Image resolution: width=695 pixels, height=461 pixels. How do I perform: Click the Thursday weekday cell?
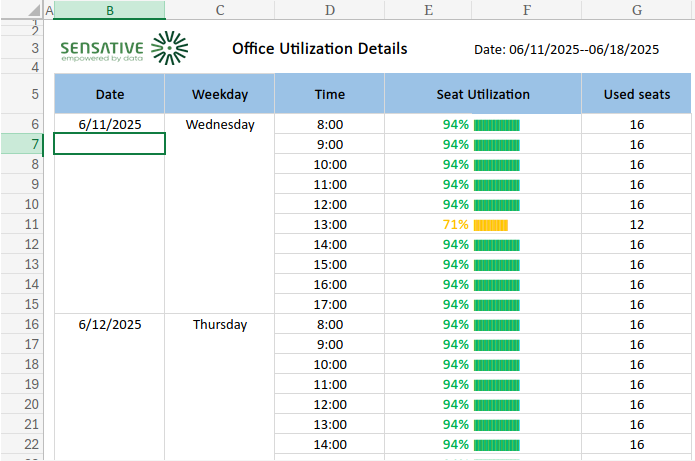219,325
